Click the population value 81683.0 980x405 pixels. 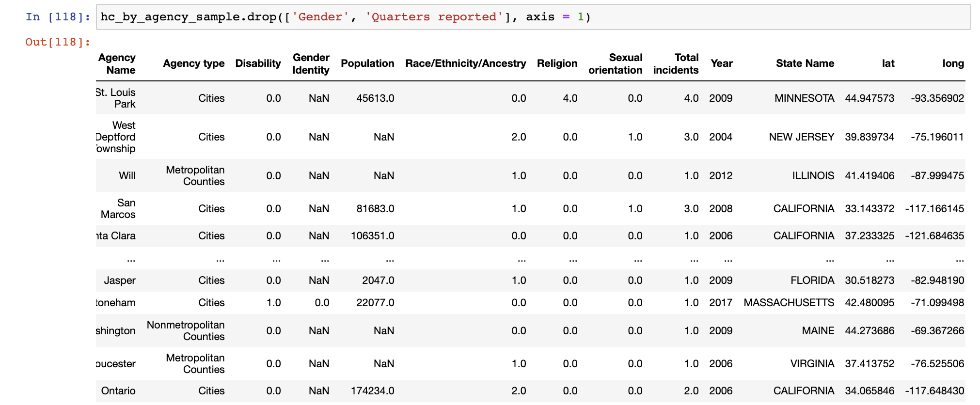375,209
